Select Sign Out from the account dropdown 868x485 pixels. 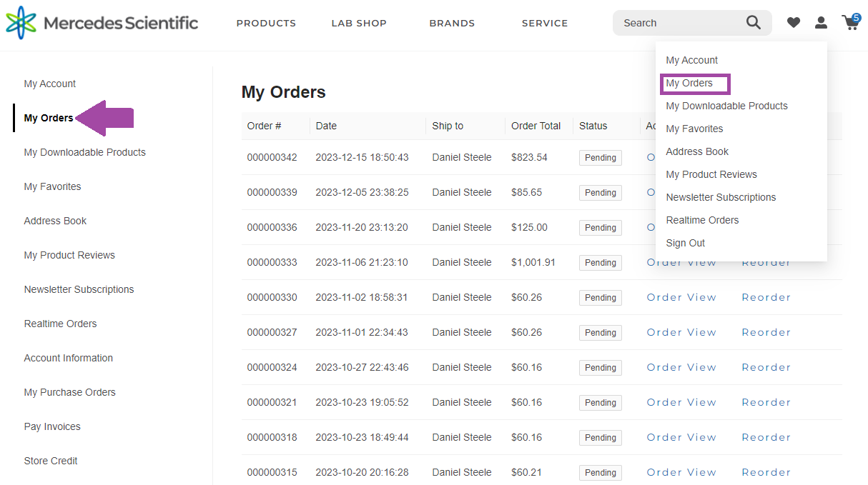pos(685,243)
